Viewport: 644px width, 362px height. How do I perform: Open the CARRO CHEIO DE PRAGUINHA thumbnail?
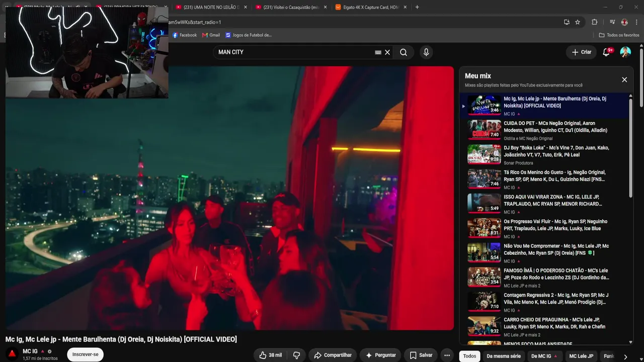tap(484, 326)
